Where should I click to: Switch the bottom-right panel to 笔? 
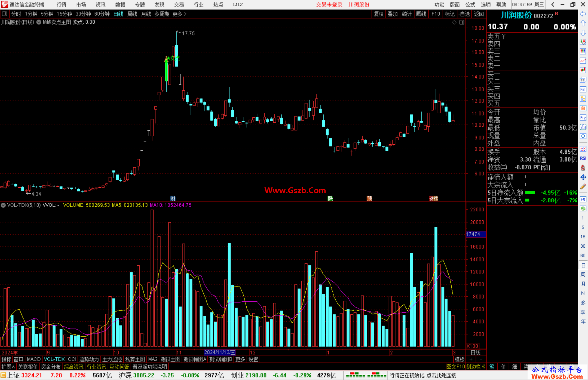[492, 367]
